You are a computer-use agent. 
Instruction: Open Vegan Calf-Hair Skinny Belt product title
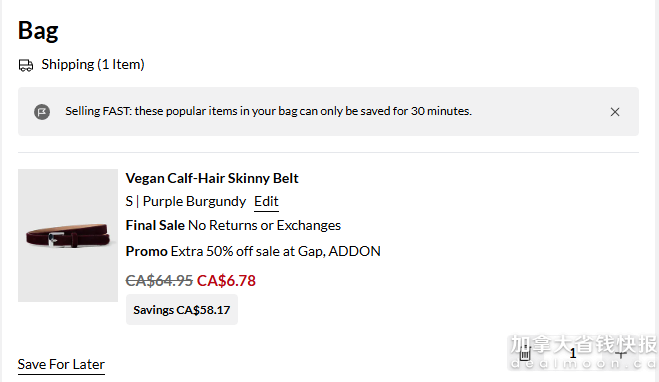point(212,178)
